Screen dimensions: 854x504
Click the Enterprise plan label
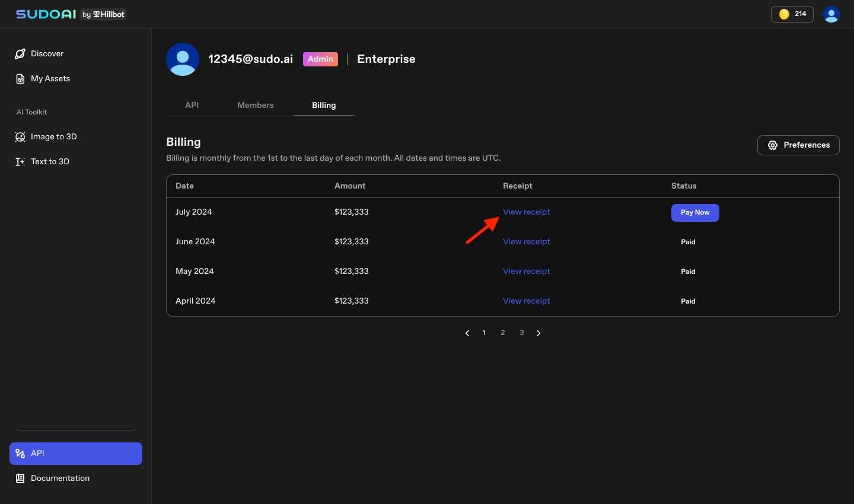click(386, 59)
